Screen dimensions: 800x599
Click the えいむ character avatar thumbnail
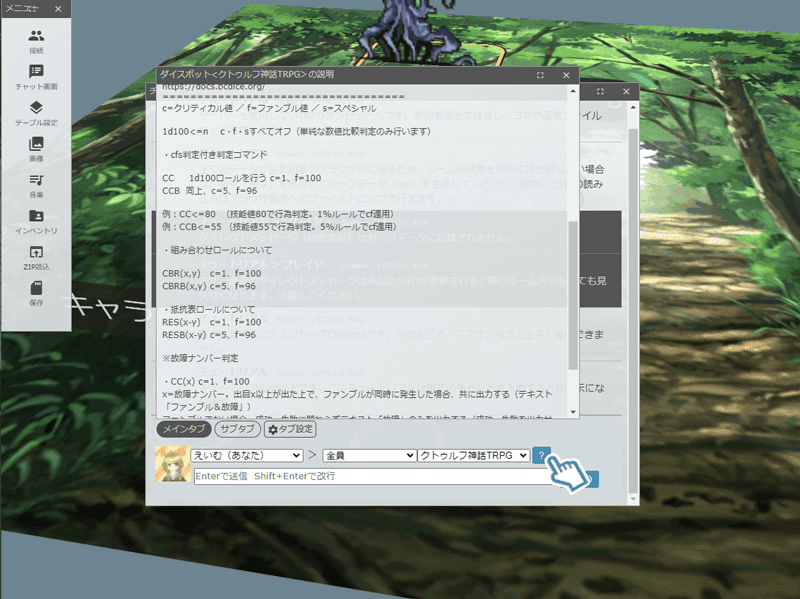coord(172,464)
